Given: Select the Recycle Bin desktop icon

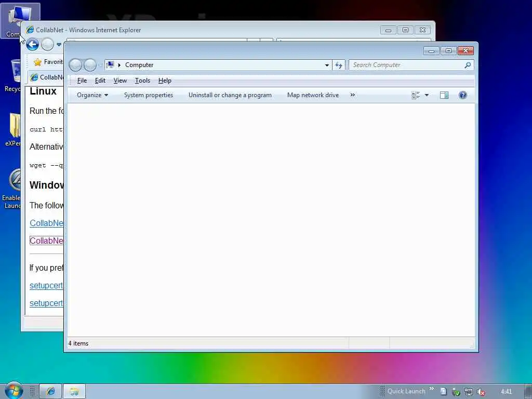Looking at the screenshot, I should [x=12, y=75].
